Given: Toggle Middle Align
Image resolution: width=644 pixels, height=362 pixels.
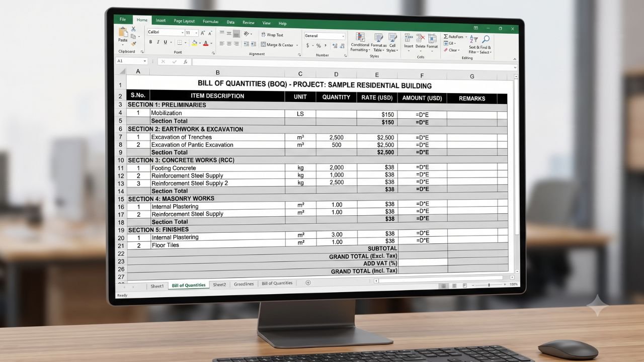Looking at the screenshot, I should click(229, 33).
